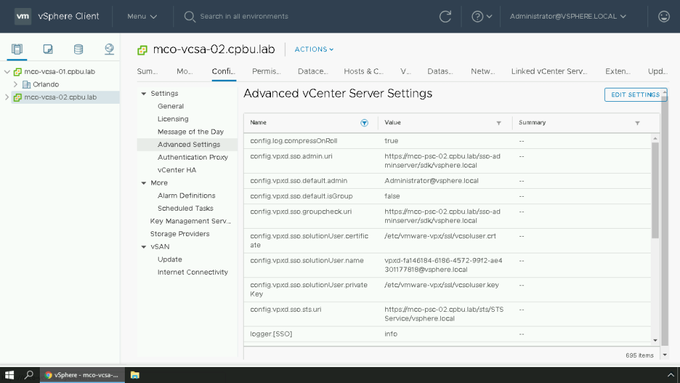Click the filter icon in the Value column
Image resolution: width=680 pixels, height=383 pixels.
tap(499, 123)
